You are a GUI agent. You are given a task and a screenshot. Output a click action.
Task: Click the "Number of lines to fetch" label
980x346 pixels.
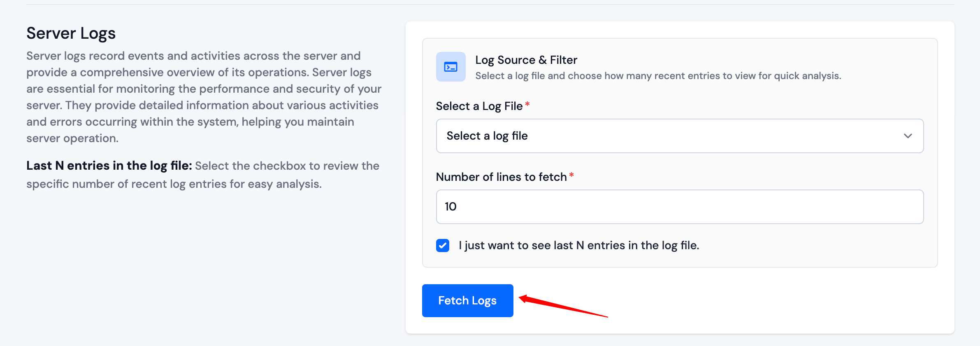click(x=501, y=177)
